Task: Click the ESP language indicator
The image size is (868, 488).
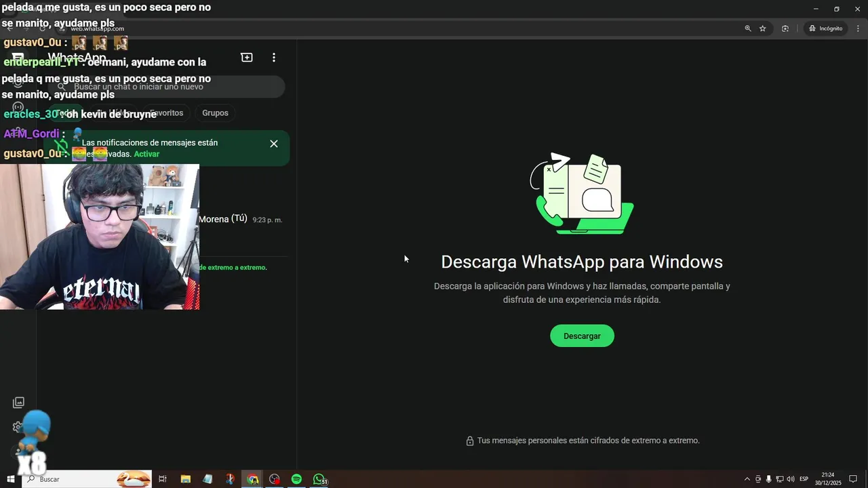Action: tap(804, 479)
